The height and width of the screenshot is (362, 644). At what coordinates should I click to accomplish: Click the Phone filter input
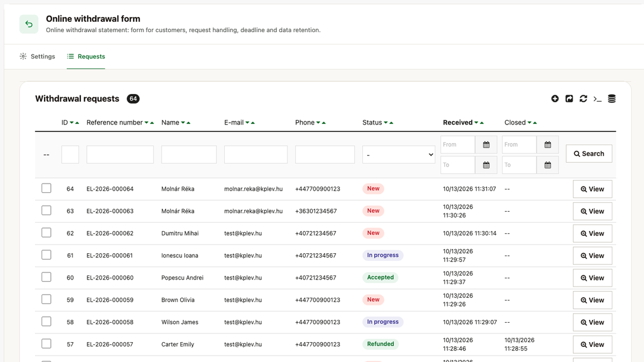[x=325, y=155]
